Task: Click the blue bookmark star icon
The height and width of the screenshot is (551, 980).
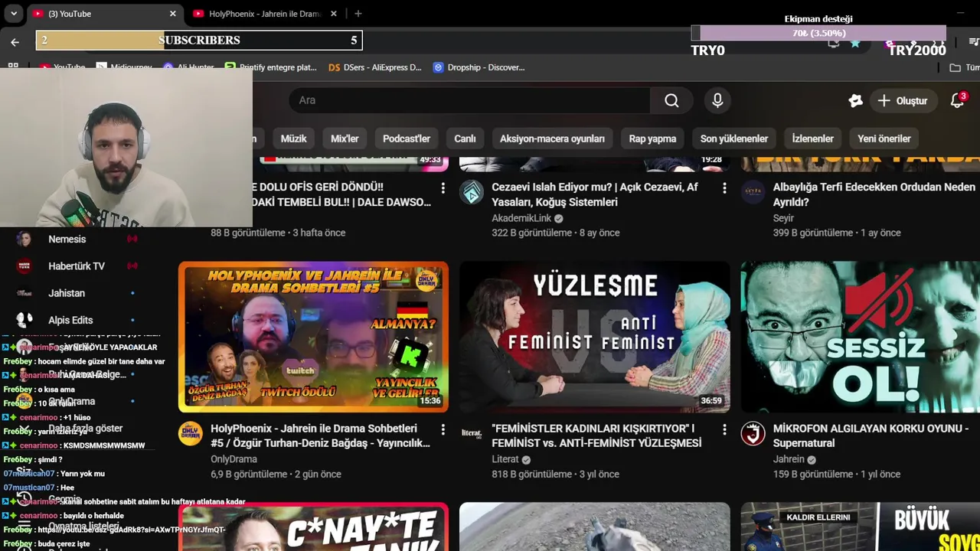Action: click(x=855, y=43)
